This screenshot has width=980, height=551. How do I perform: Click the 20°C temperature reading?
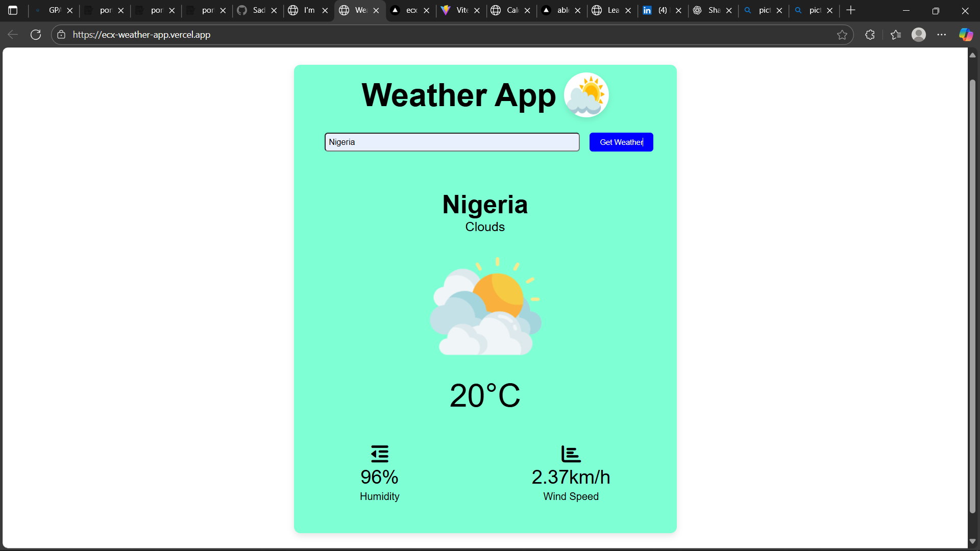485,395
